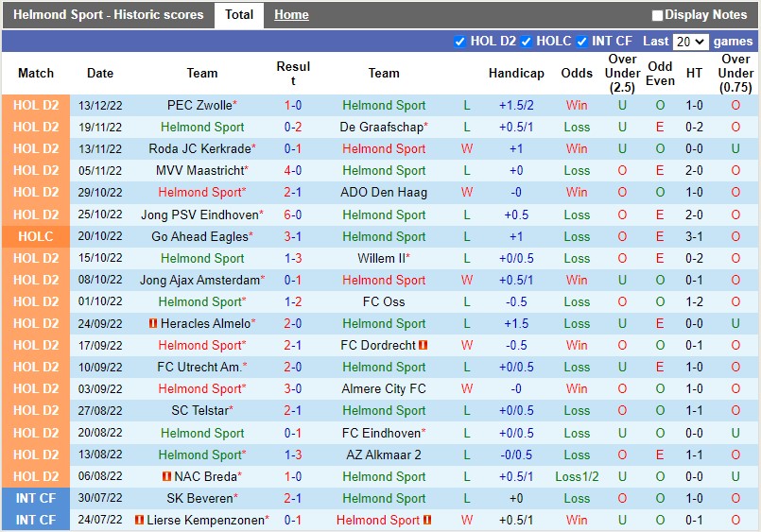Click the red card icon beside FC Dordrecht
Viewport: 761px width, 532px height.
coord(424,345)
